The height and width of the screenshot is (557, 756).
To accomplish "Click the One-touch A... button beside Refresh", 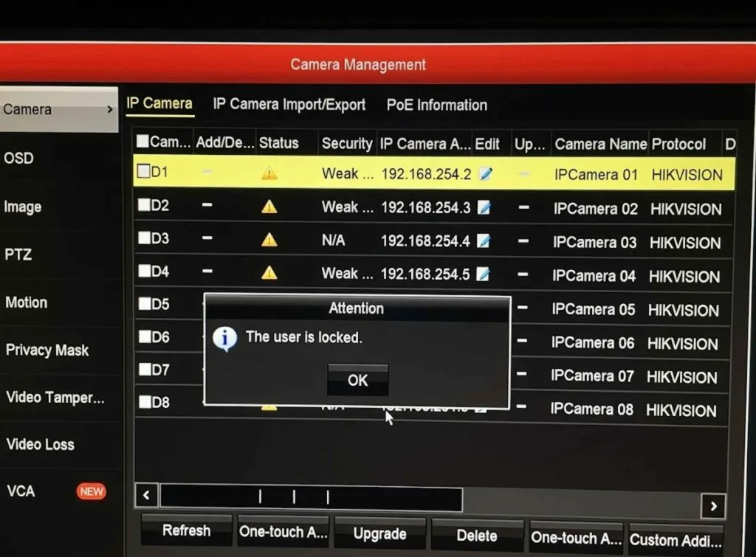I will (x=283, y=532).
